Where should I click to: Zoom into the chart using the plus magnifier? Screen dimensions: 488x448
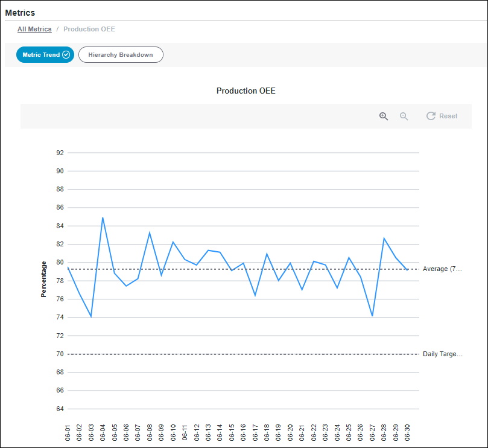384,116
